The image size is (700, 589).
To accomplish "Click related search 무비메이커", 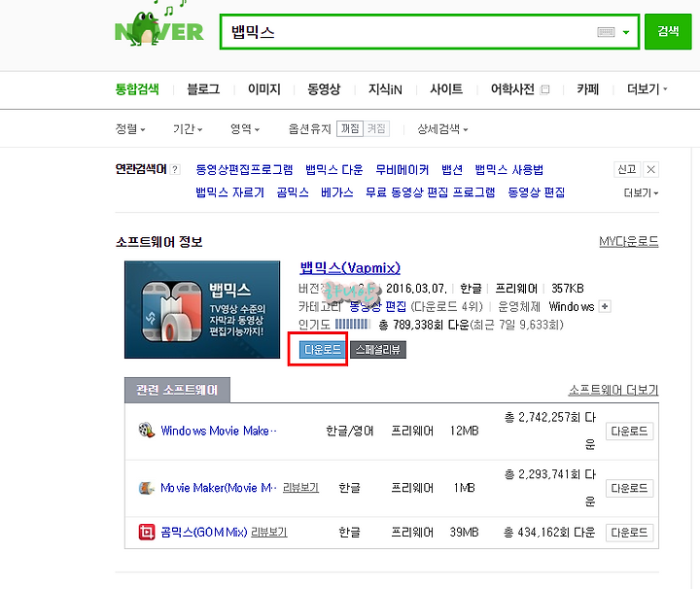I will point(402,169).
